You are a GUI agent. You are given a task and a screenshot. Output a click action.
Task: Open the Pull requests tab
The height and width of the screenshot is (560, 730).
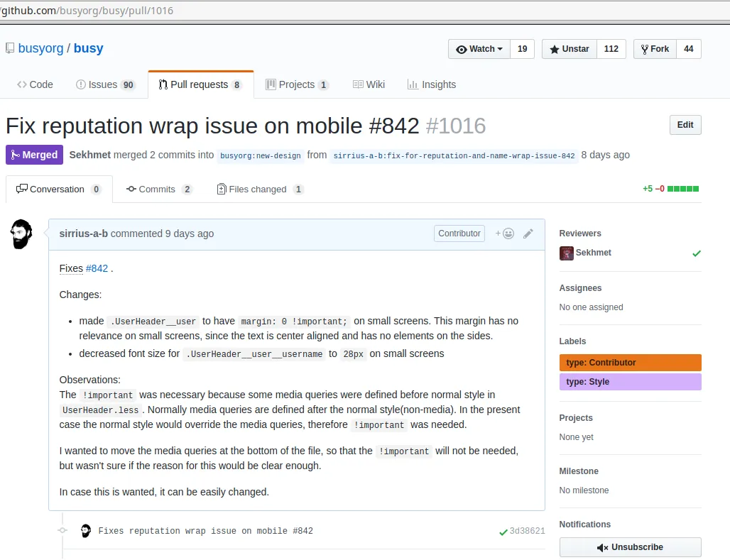(x=201, y=84)
